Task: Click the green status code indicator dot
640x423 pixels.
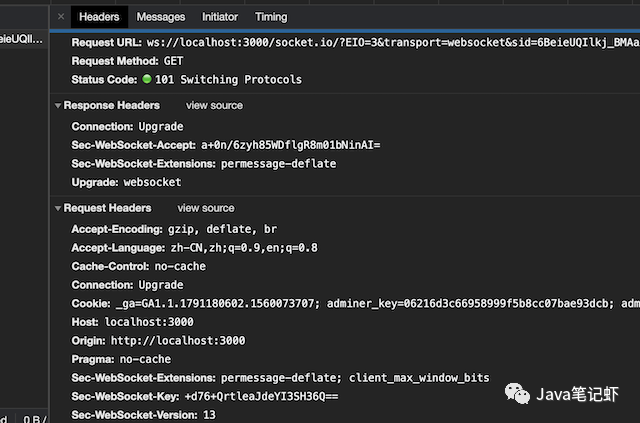Action: click(146, 80)
